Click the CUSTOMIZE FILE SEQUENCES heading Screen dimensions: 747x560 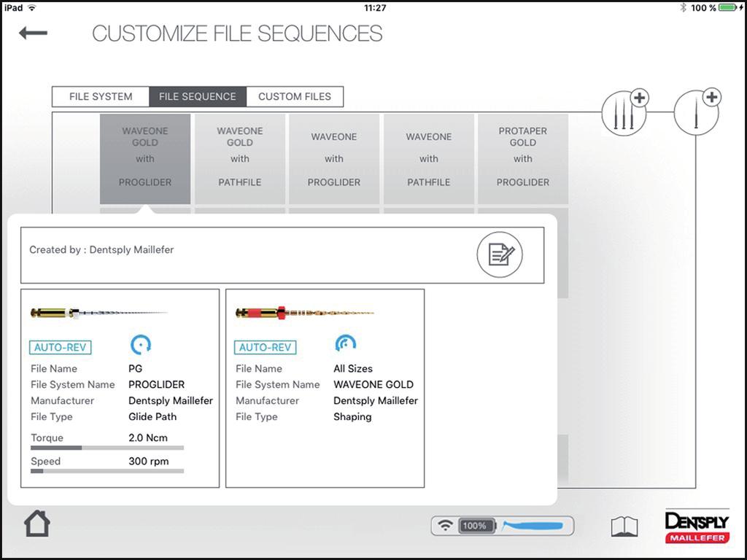[x=237, y=34]
